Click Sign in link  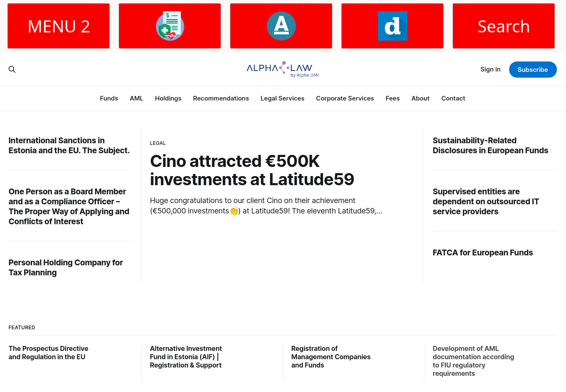click(x=490, y=69)
